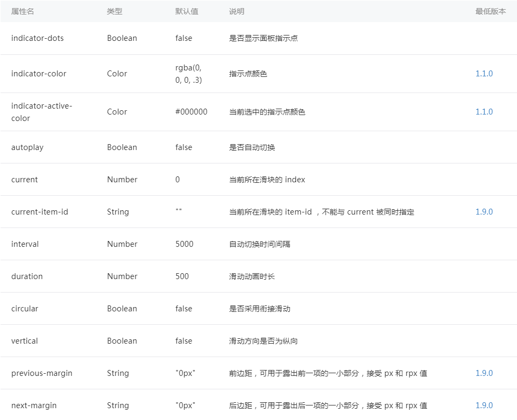Click the Number type in duration row
This screenshot has height=420, width=517.
point(122,276)
